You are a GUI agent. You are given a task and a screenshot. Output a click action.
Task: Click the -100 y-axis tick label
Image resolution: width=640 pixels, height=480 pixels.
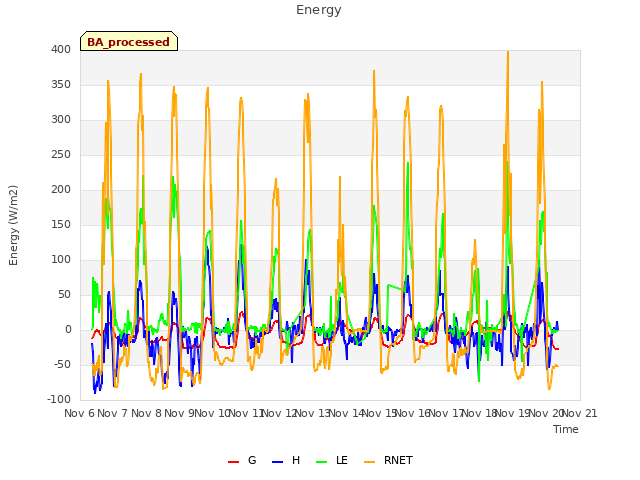pyautogui.click(x=59, y=400)
